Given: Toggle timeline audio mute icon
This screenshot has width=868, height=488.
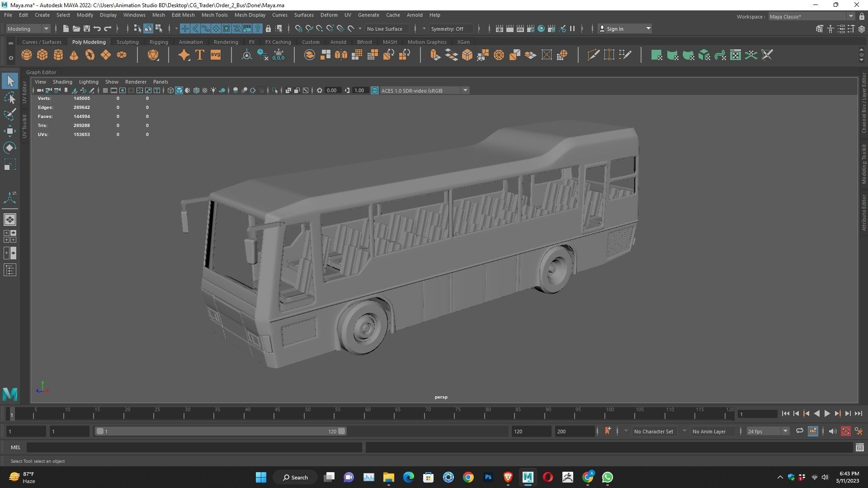Looking at the screenshot, I should (832, 431).
